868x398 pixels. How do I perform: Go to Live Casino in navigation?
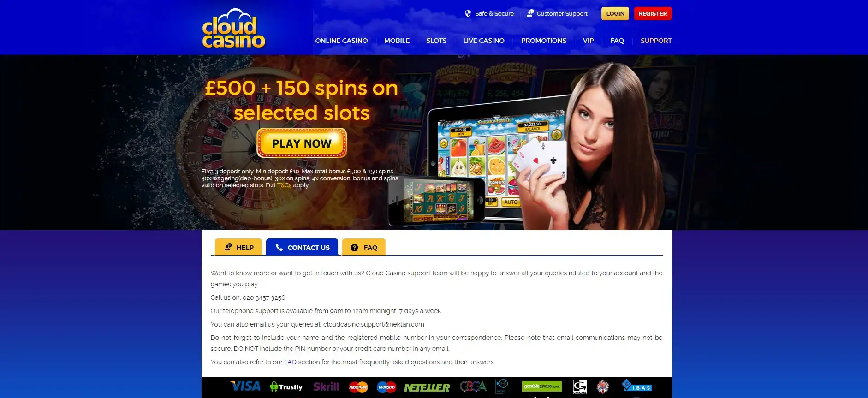coord(484,41)
